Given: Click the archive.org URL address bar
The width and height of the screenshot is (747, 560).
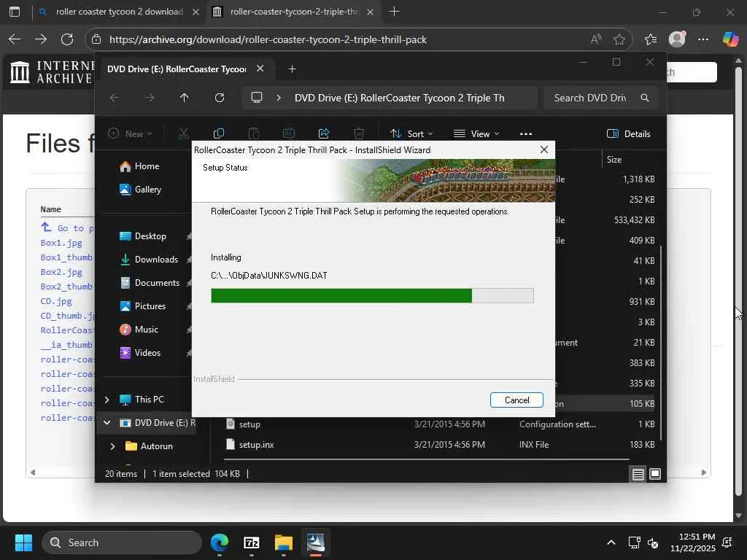Looking at the screenshot, I should coord(268,39).
